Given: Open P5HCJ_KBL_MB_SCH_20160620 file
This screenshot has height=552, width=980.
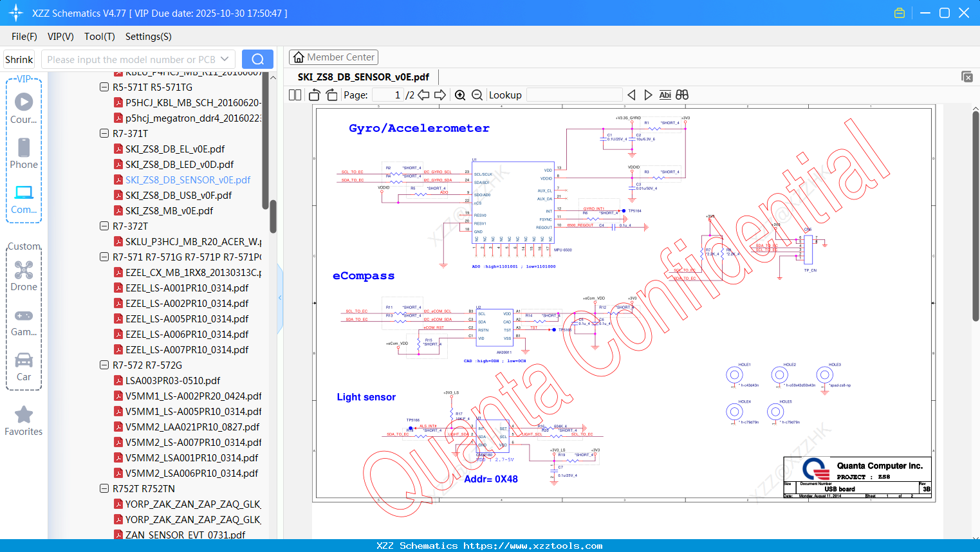Looking at the screenshot, I should (x=194, y=103).
